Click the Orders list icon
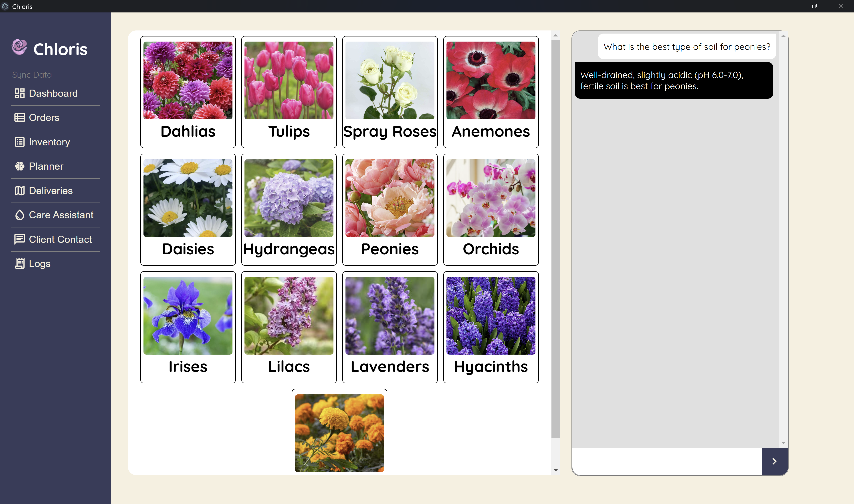 [x=19, y=118]
